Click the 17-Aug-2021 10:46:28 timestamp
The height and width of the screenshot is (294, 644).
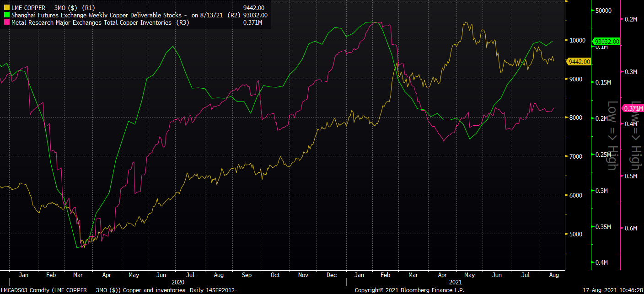tap(612, 290)
